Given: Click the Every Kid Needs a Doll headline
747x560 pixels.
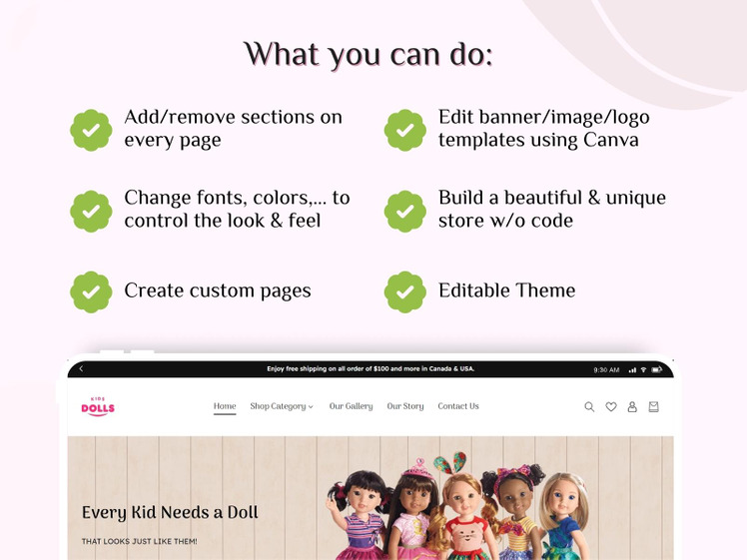Looking at the screenshot, I should pos(170,513).
